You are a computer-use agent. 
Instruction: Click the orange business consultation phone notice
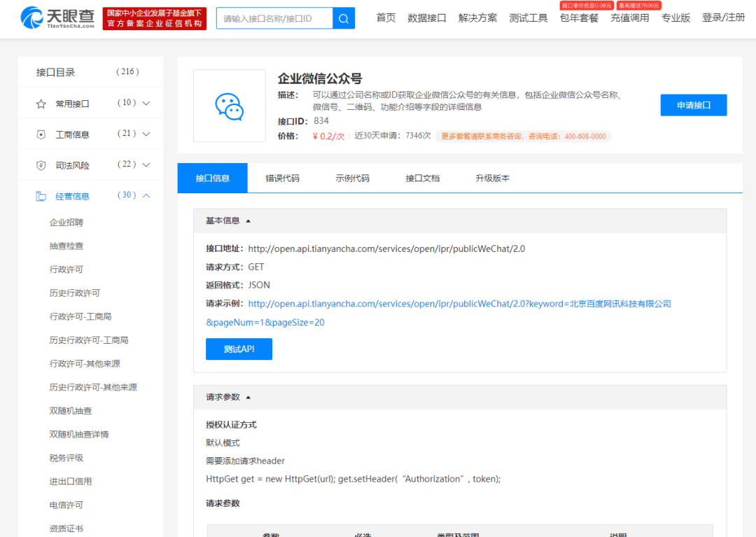pyautogui.click(x=524, y=137)
